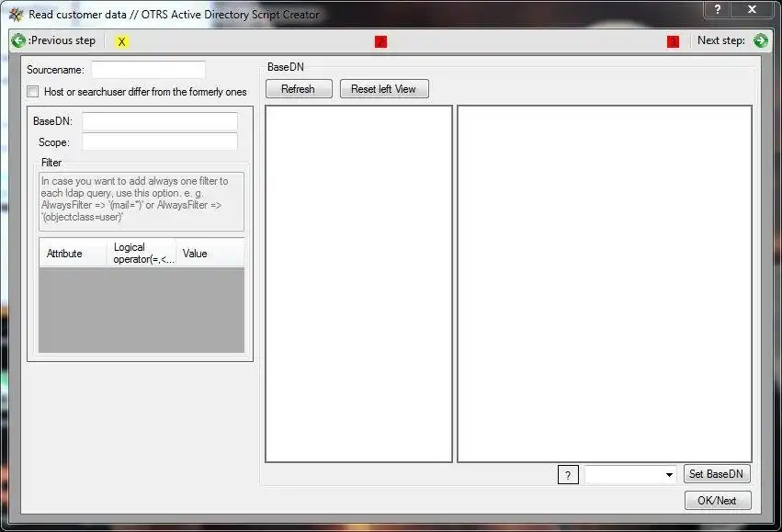Click the title bar help question mark
782x532 pixels.
tap(717, 9)
